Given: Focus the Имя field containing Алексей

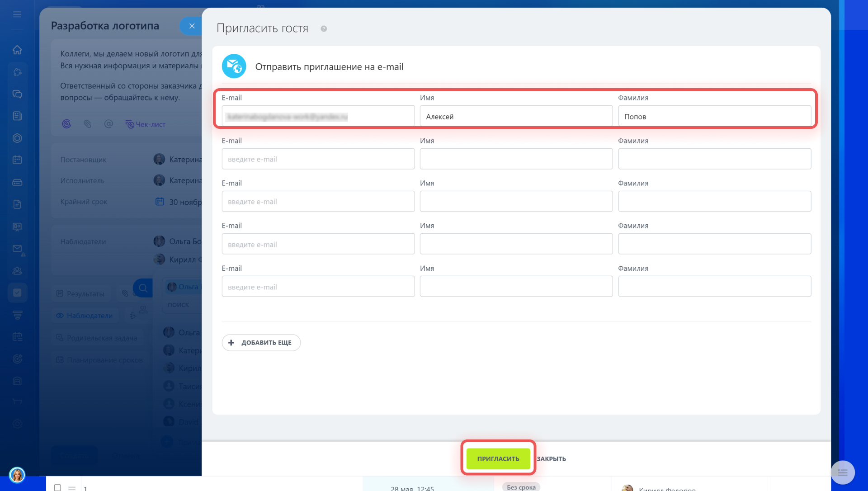Looking at the screenshot, I should (x=516, y=117).
